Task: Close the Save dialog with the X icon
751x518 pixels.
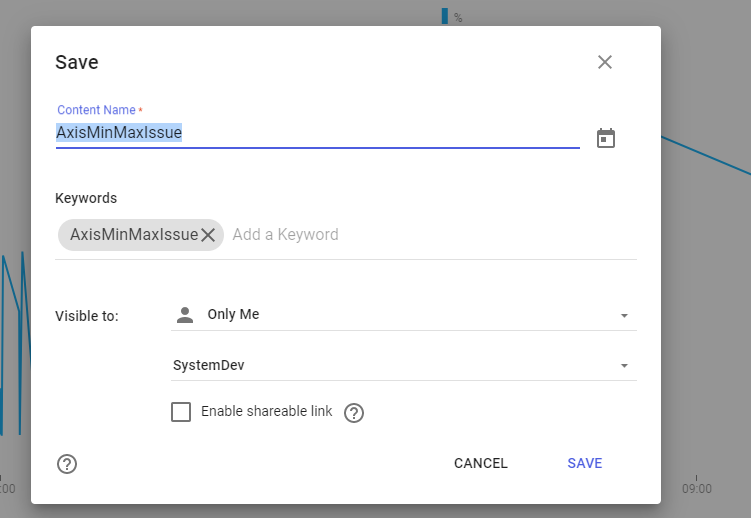Action: 605,62
